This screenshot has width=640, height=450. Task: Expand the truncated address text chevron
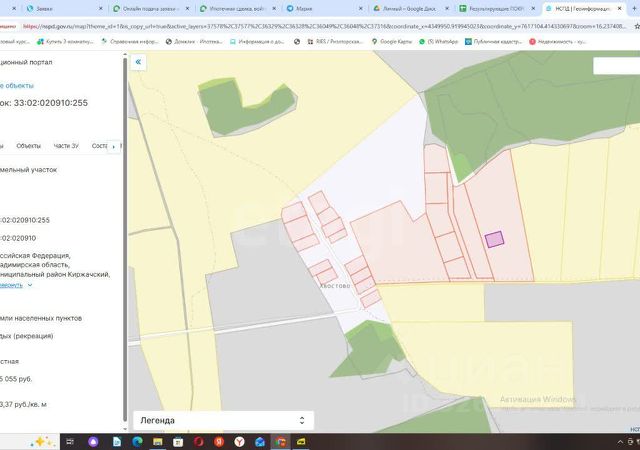click(x=30, y=285)
